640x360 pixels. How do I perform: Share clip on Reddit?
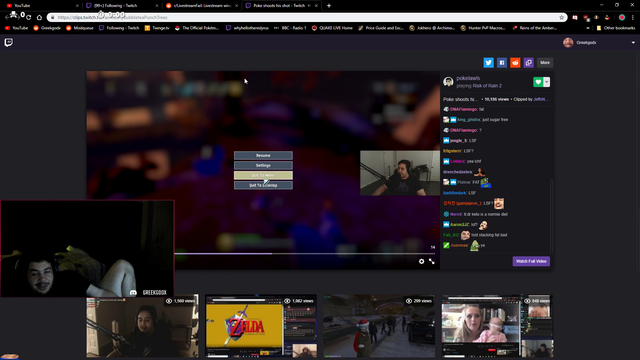click(x=515, y=62)
